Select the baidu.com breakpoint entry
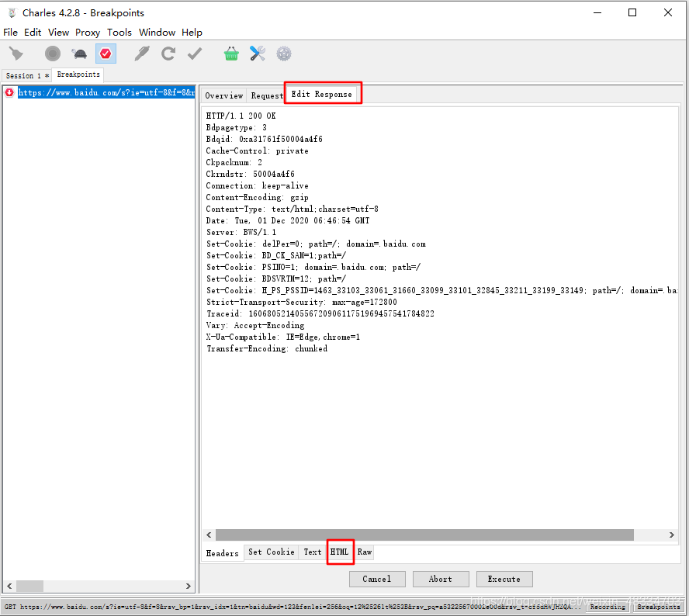This screenshot has width=689, height=616. click(106, 92)
